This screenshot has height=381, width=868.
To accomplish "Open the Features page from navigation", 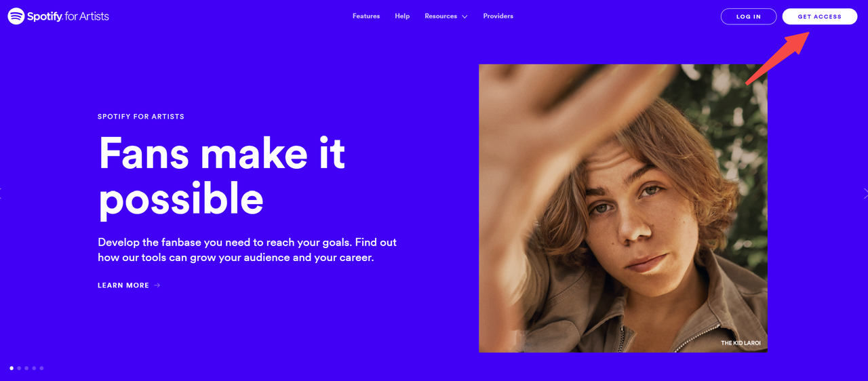I will [x=366, y=16].
